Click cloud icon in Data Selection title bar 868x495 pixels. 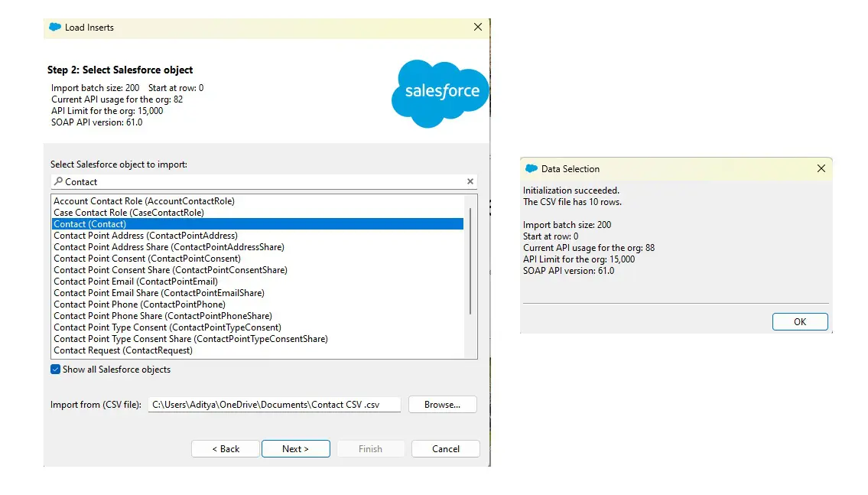point(532,168)
